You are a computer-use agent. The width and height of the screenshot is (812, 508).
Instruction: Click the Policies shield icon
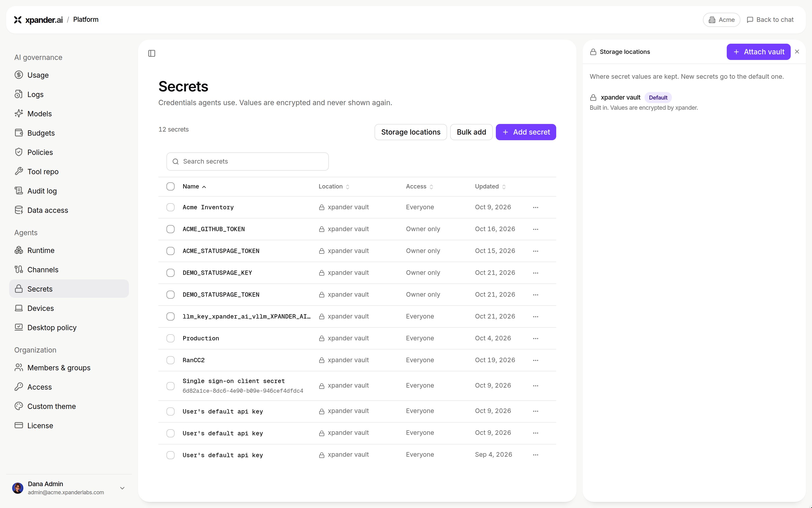coord(19,152)
